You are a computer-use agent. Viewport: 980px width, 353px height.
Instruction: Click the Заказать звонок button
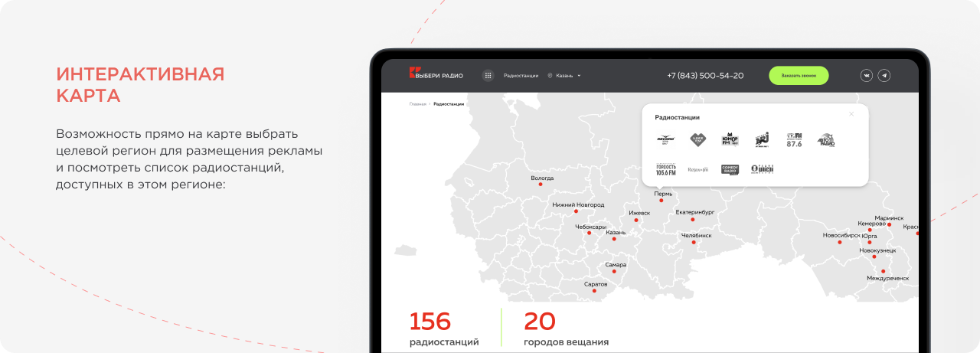point(799,76)
